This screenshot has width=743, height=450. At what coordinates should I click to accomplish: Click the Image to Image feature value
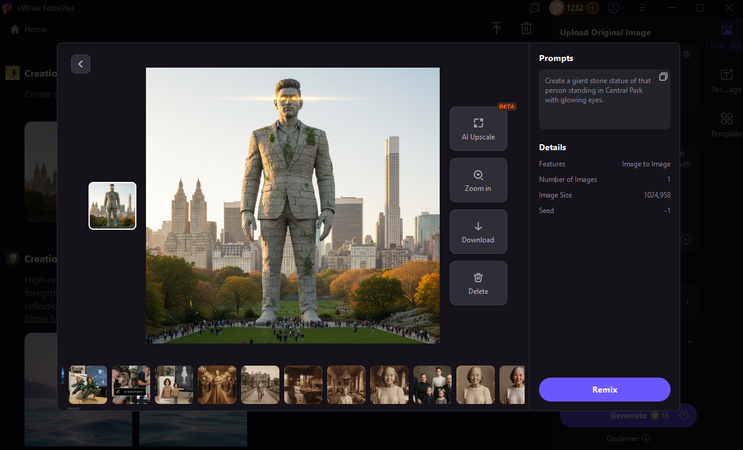click(x=646, y=164)
